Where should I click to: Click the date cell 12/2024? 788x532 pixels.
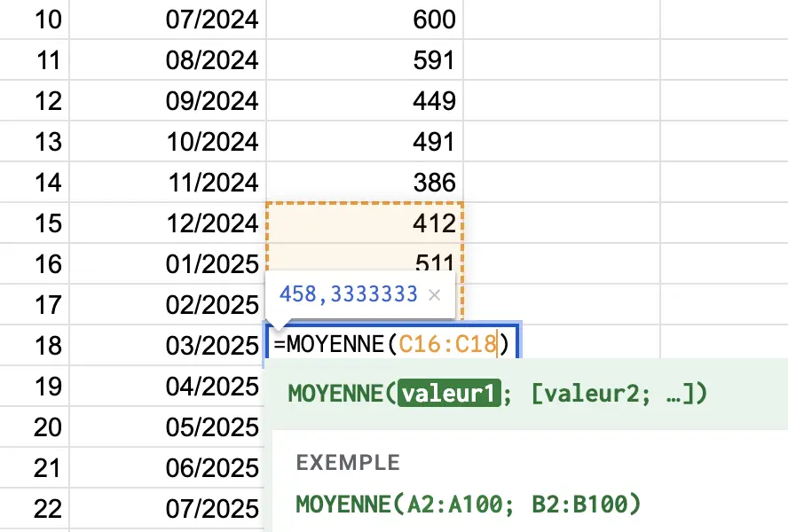pos(168,223)
